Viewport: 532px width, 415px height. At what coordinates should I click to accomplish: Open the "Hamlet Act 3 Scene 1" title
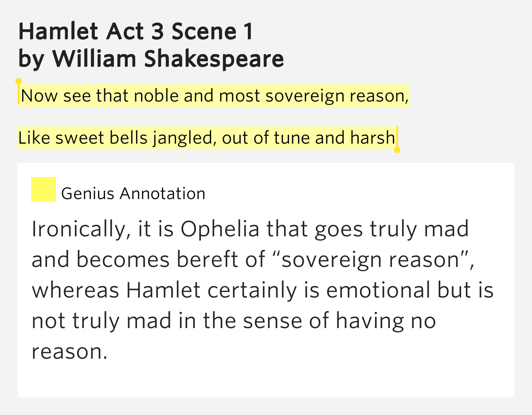(136, 31)
